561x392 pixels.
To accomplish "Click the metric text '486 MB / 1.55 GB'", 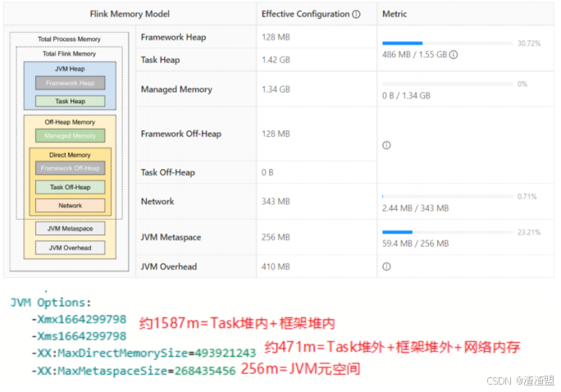I will coord(415,55).
